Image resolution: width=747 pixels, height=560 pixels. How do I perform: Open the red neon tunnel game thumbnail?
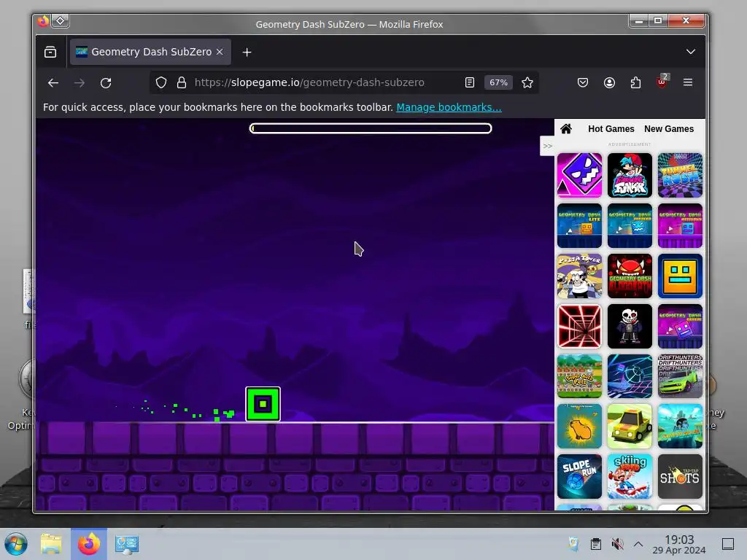coord(579,326)
